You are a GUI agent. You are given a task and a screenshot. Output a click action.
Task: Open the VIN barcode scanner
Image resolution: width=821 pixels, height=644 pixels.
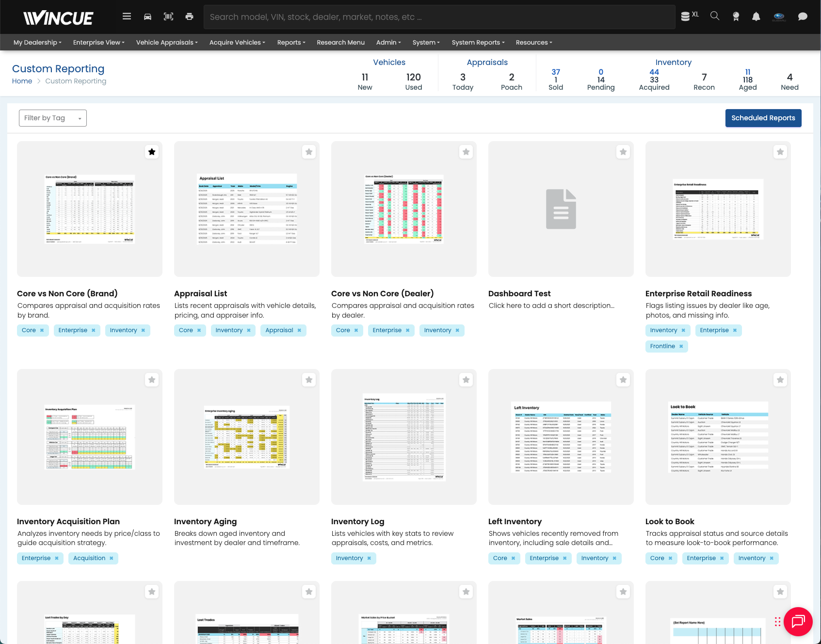(x=168, y=16)
